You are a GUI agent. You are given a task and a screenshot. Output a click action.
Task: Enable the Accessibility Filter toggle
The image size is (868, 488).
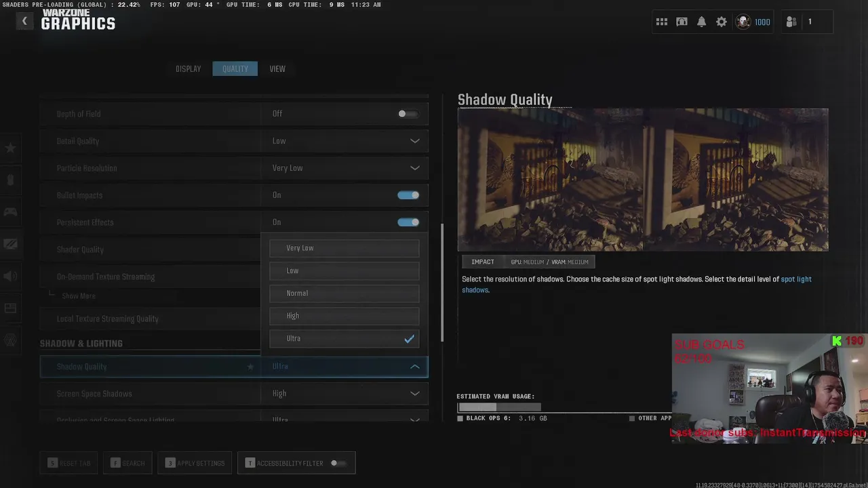click(338, 463)
